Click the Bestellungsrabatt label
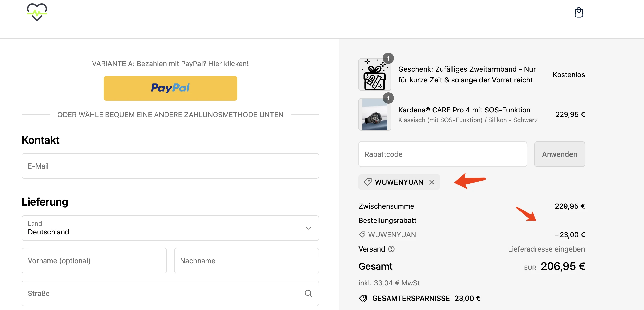The image size is (644, 310). 387,220
